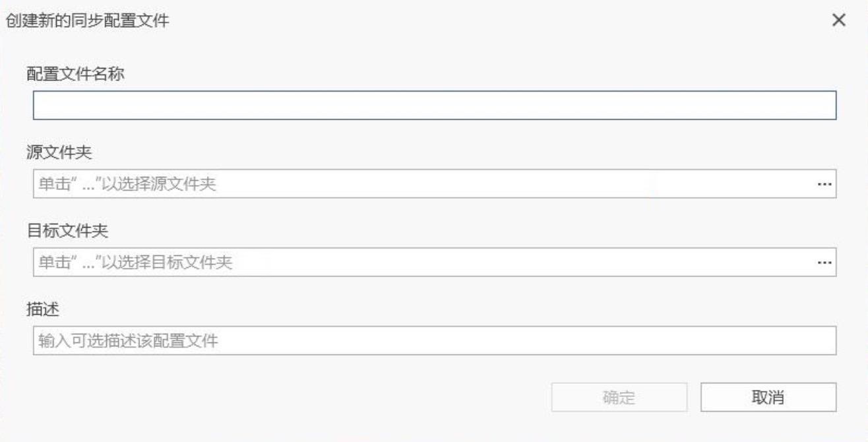
Task: Click the dialog title 创建新的同步配置文件
Action: point(87,21)
